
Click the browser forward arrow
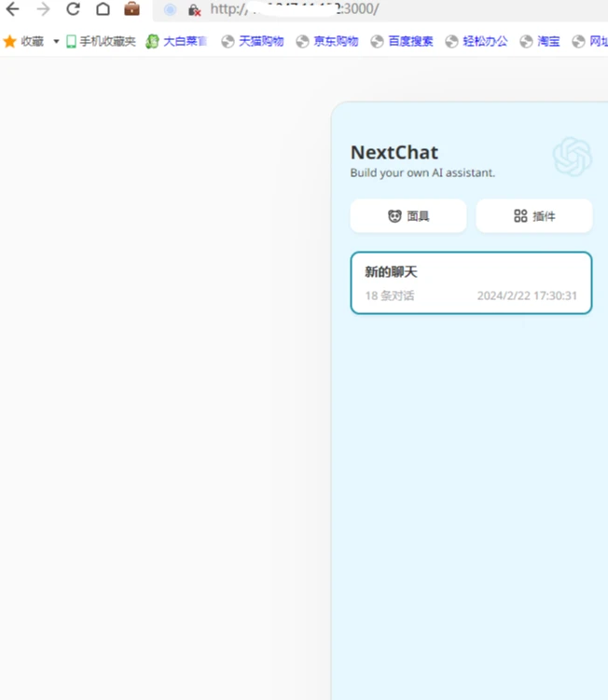click(x=43, y=9)
